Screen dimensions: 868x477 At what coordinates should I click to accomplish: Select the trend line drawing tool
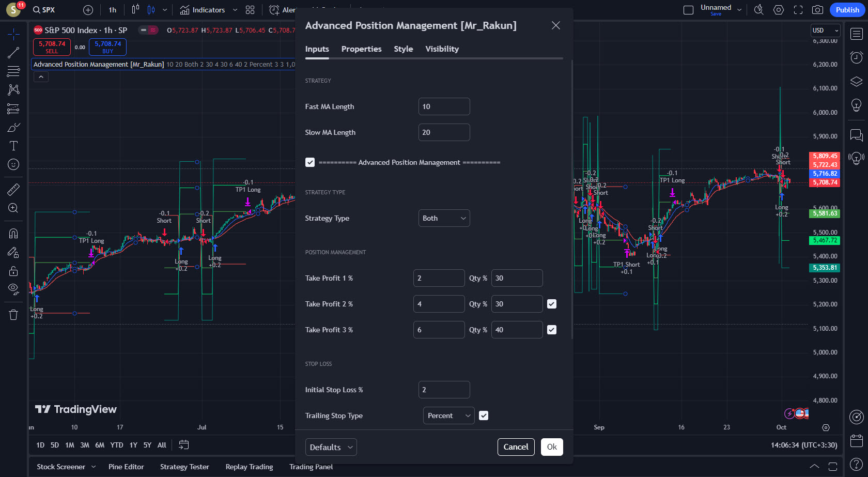[x=13, y=53]
